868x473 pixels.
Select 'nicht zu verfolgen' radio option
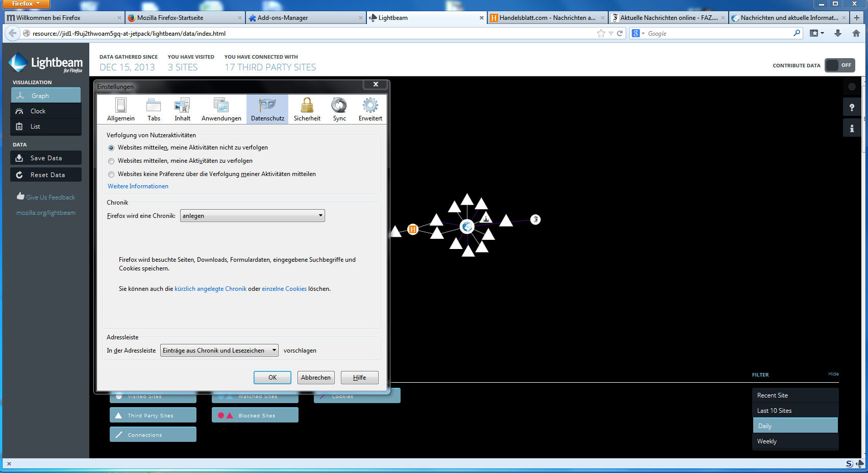[111, 148]
